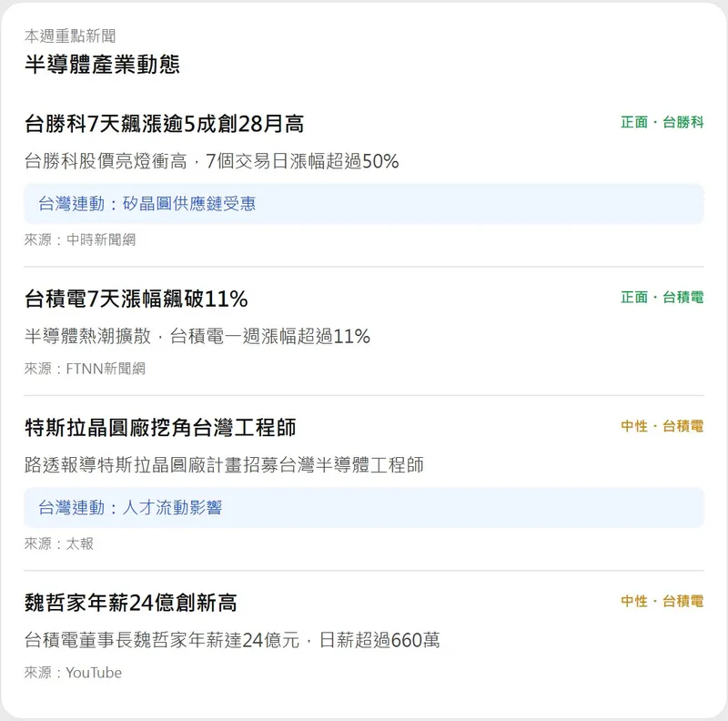This screenshot has width=728, height=721.
Task: Click the 正面・台積電 sentiment tag
Action: (x=662, y=298)
